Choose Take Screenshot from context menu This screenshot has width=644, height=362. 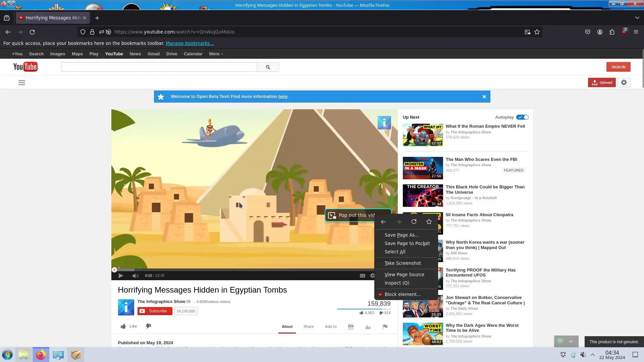(x=402, y=263)
